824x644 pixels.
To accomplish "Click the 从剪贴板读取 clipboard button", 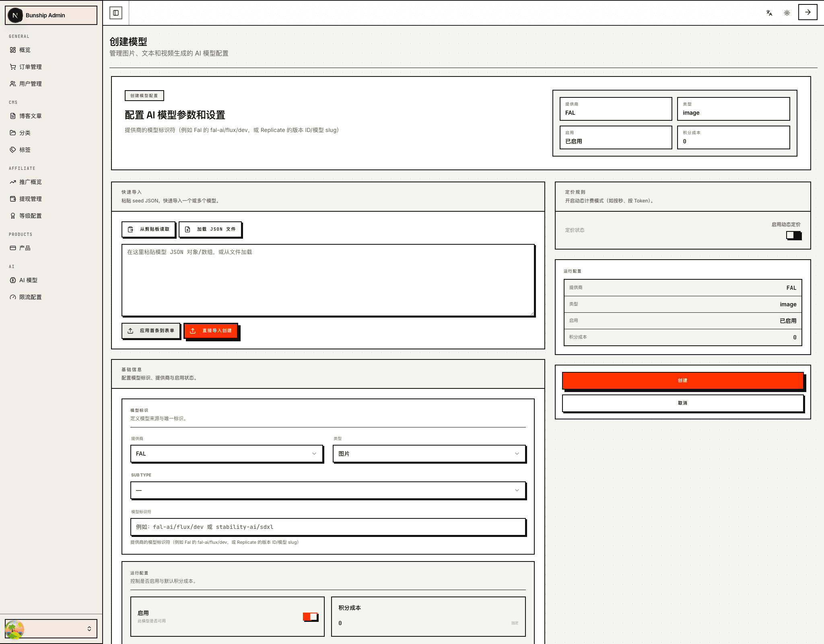I will point(148,229).
